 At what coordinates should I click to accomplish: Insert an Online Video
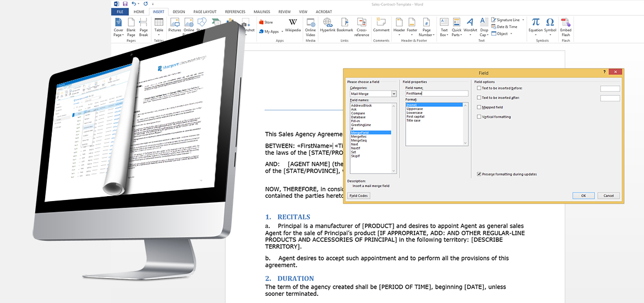(x=310, y=27)
